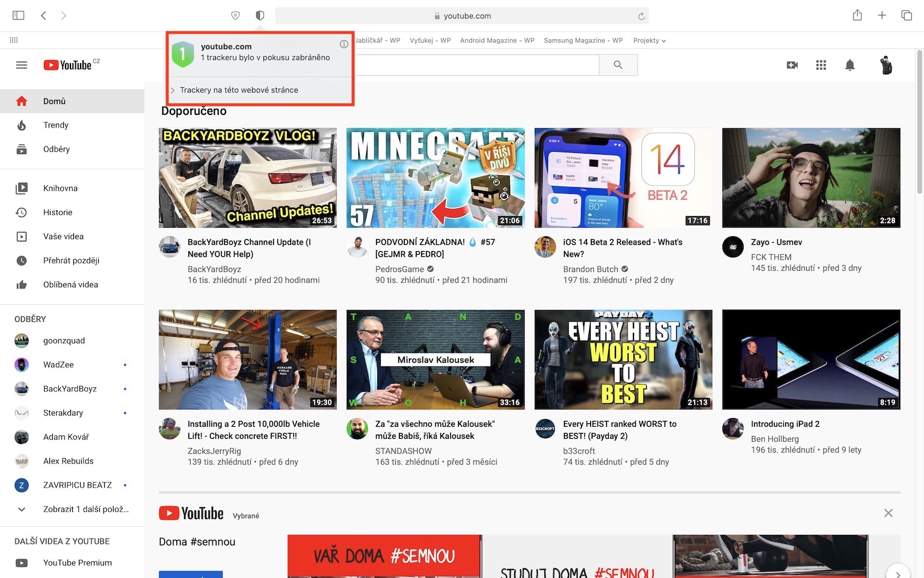
Task: Open Knihovna in sidebar
Action: coord(72,188)
